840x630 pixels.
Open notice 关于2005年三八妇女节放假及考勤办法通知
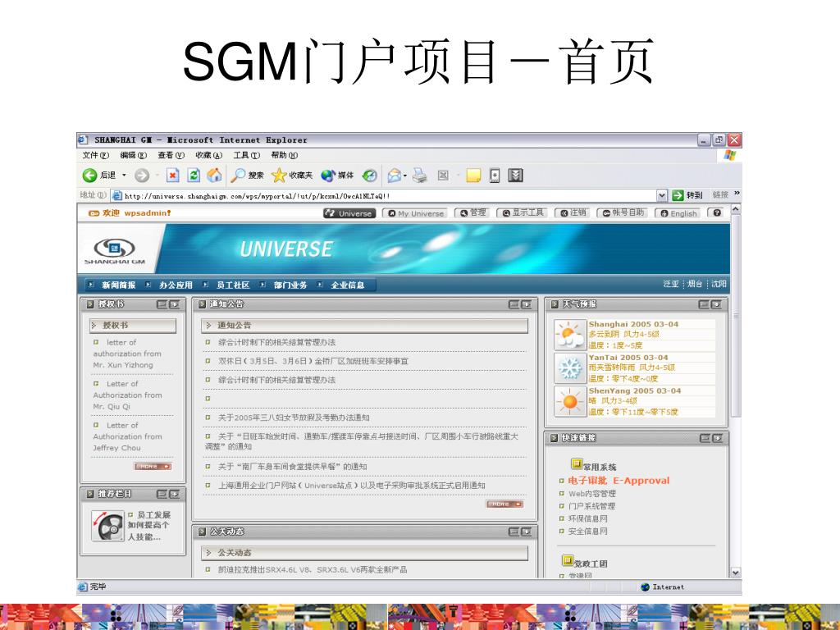tap(294, 418)
